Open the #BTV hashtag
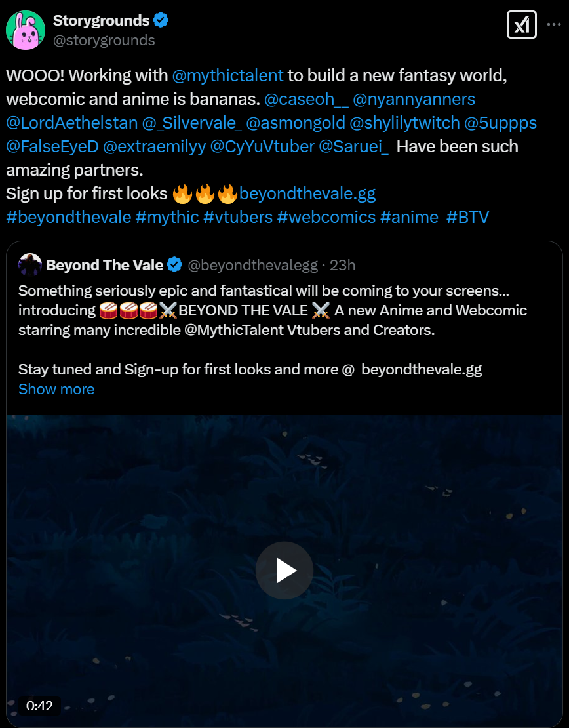 coord(467,217)
